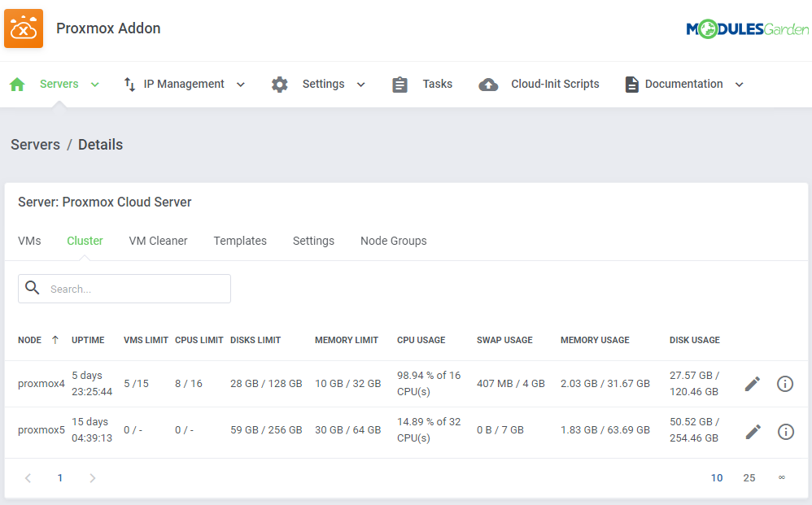Show 10 entries per page
This screenshot has width=812, height=505.
(717, 478)
